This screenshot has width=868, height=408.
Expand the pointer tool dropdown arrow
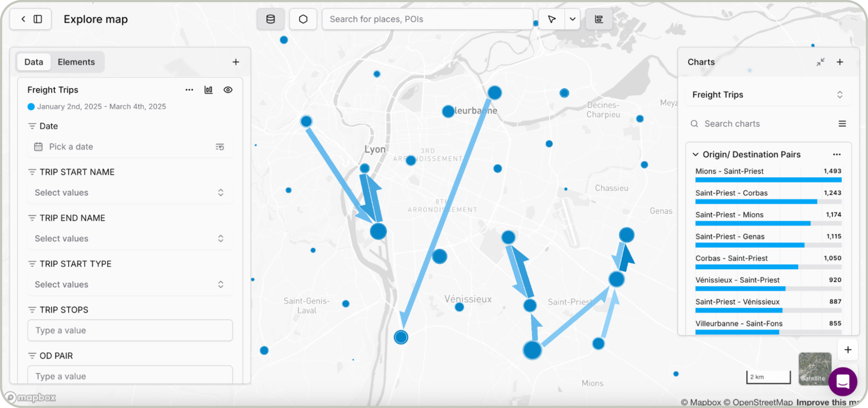(x=572, y=19)
